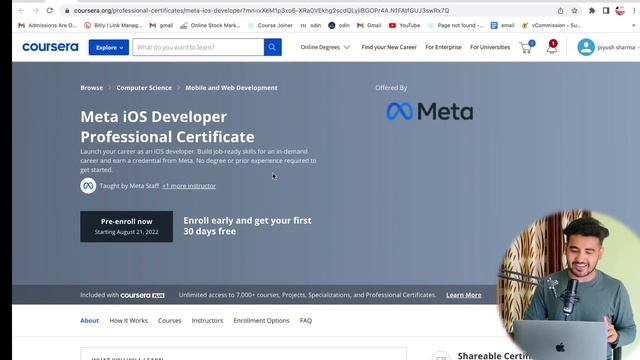Click the course search field
This screenshot has width=640, height=360.
pos(198,47)
